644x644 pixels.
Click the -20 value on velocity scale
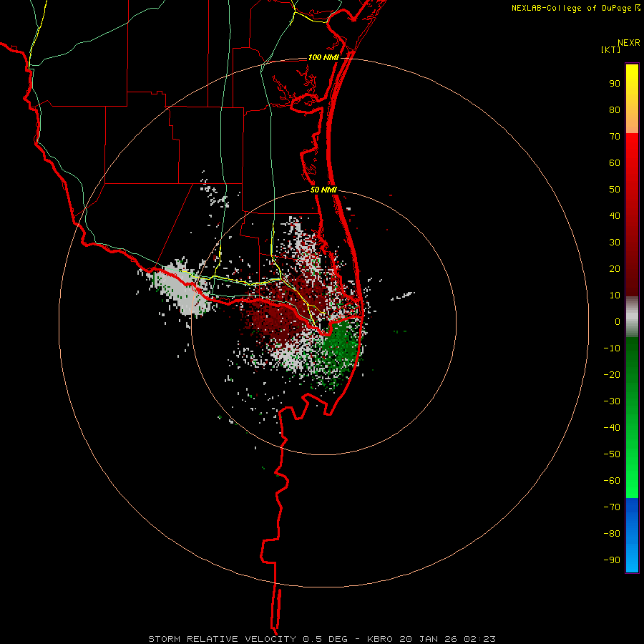pos(612,374)
